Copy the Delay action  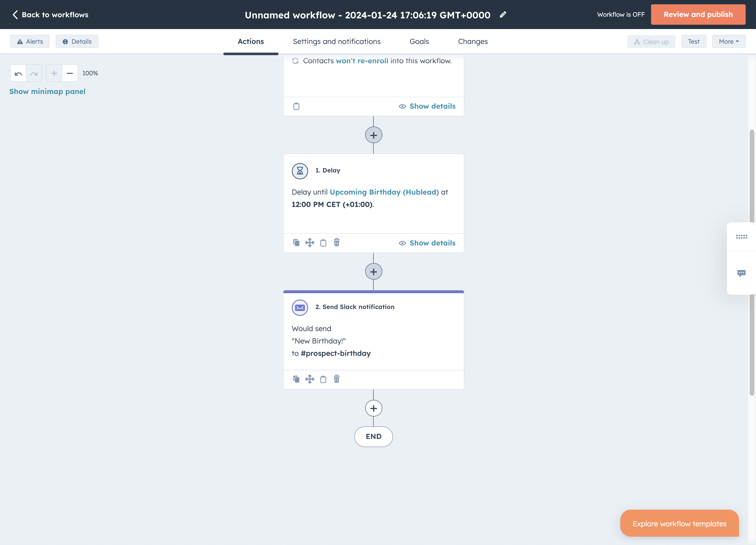pyautogui.click(x=296, y=243)
